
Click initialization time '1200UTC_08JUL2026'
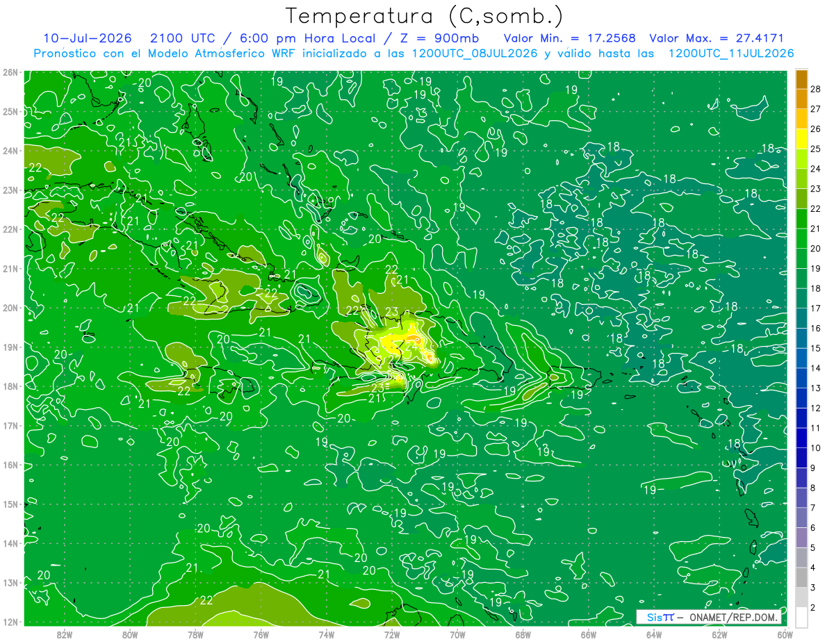(x=475, y=53)
